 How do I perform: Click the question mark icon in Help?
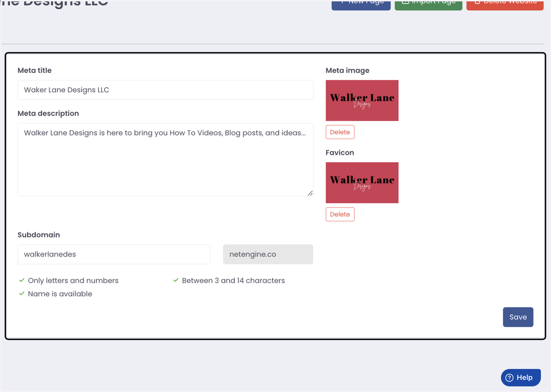509,378
